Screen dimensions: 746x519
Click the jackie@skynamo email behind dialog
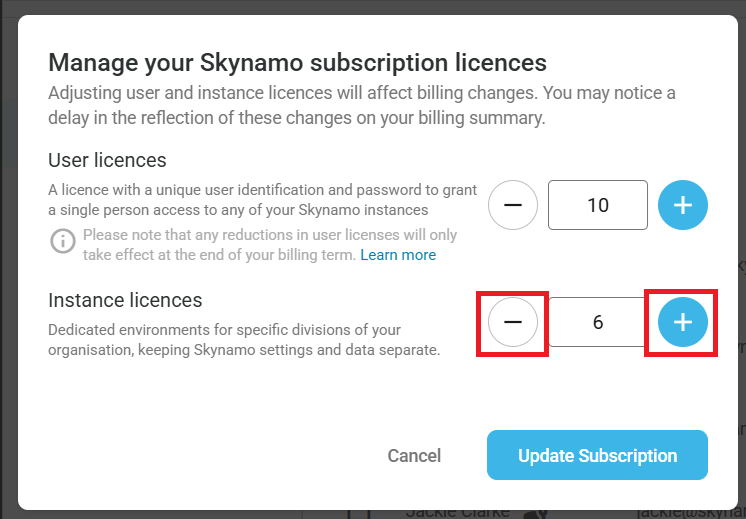click(690, 513)
